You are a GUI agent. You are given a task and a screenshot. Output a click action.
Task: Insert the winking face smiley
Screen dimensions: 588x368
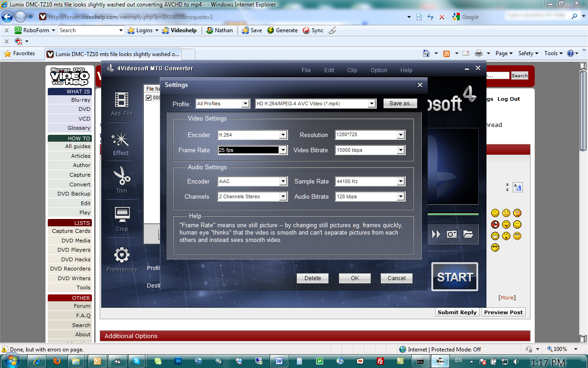[x=517, y=224]
